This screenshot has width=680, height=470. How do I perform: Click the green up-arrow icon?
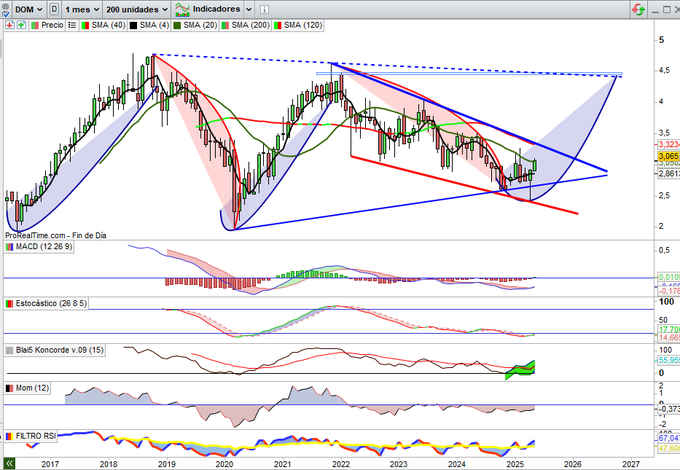point(20,25)
